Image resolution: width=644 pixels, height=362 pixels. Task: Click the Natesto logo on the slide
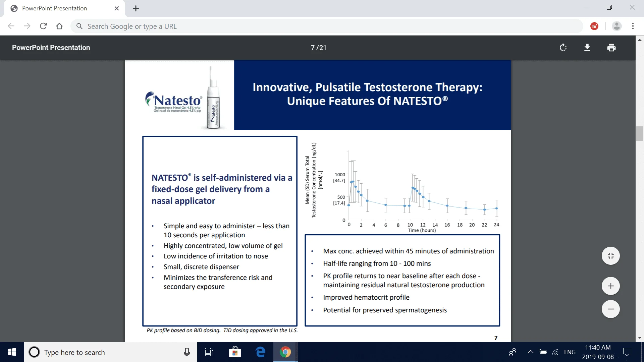(174, 102)
